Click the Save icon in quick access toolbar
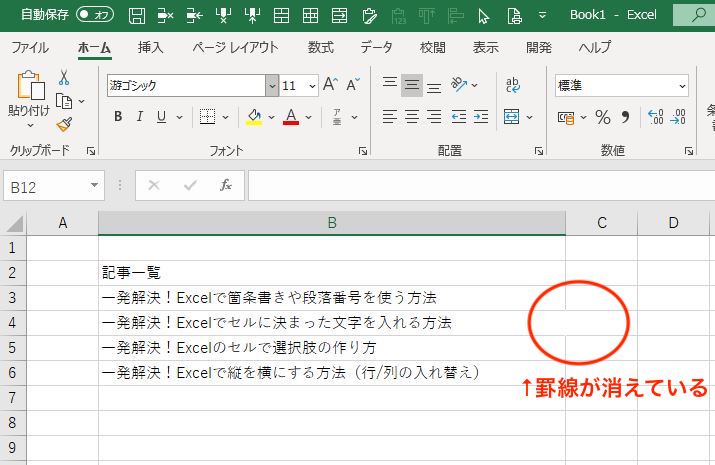Viewport: 715px width, 465px height. click(137, 16)
